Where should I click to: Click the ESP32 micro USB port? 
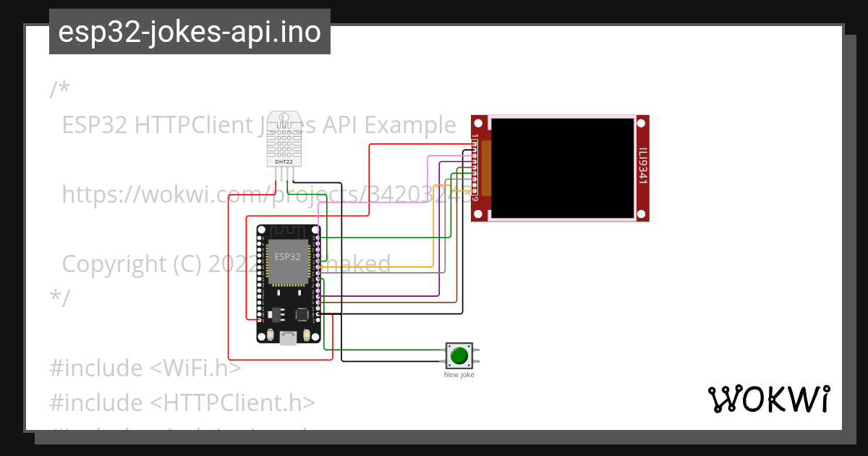point(288,338)
